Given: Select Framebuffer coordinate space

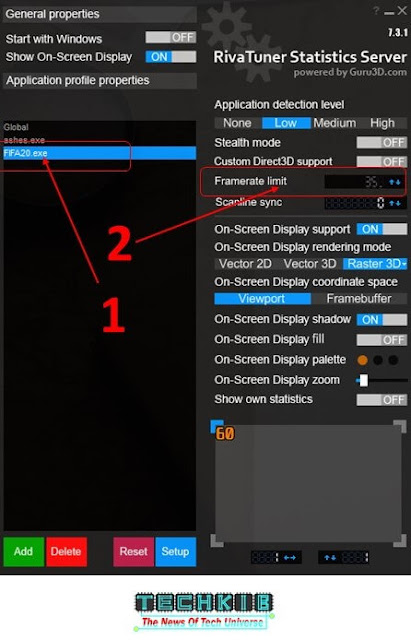Looking at the screenshot, I should [x=359, y=299].
